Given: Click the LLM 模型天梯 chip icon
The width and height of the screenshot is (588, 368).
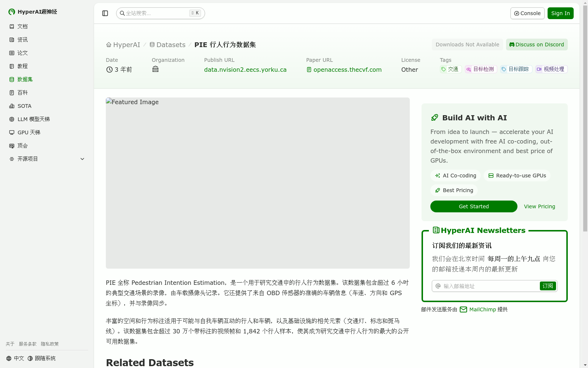Looking at the screenshot, I should (12, 119).
